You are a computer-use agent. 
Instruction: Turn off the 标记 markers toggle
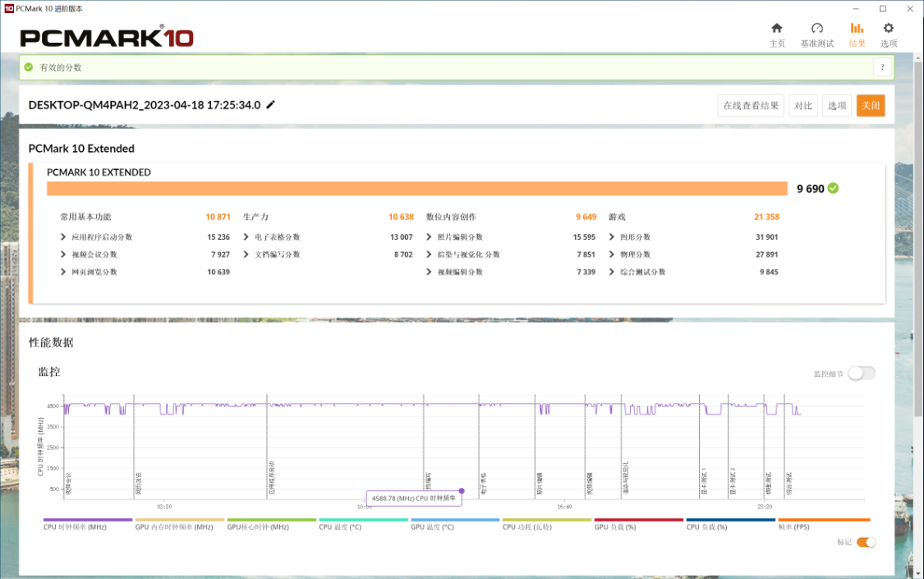866,542
